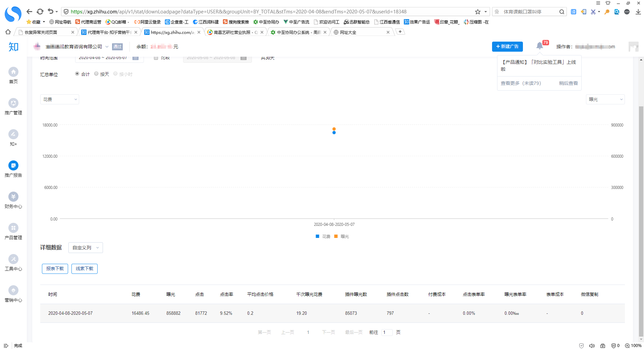
Task: Select the 合计 radio button
Action: [77, 74]
